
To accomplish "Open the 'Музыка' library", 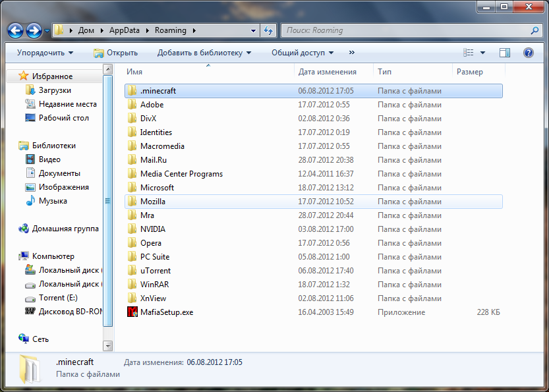I will [x=53, y=201].
